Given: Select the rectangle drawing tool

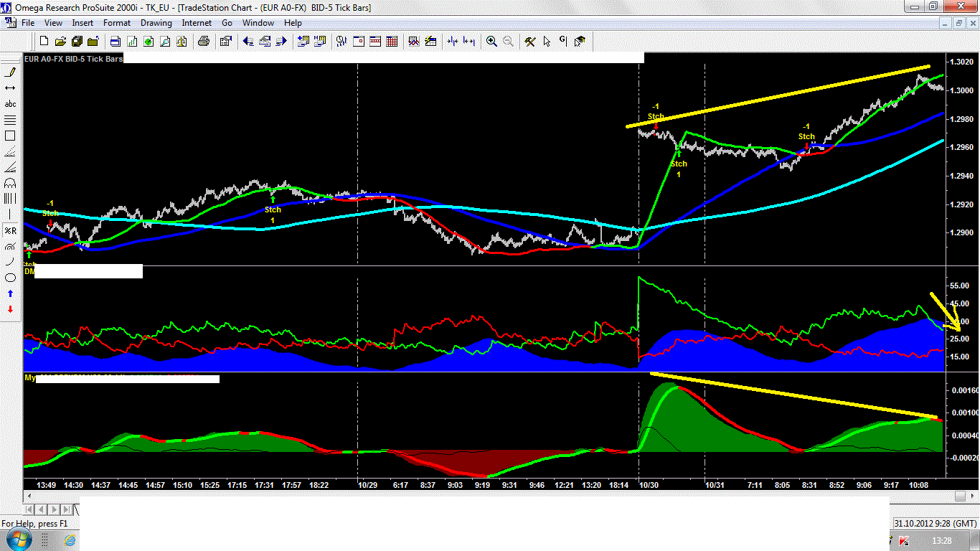Looking at the screenshot, I should [10, 136].
